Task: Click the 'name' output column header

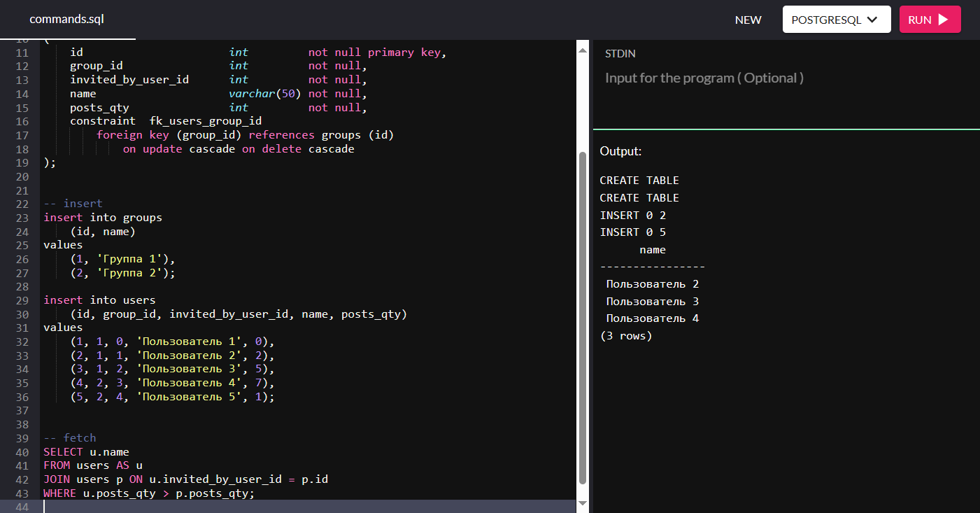Action: click(x=653, y=250)
